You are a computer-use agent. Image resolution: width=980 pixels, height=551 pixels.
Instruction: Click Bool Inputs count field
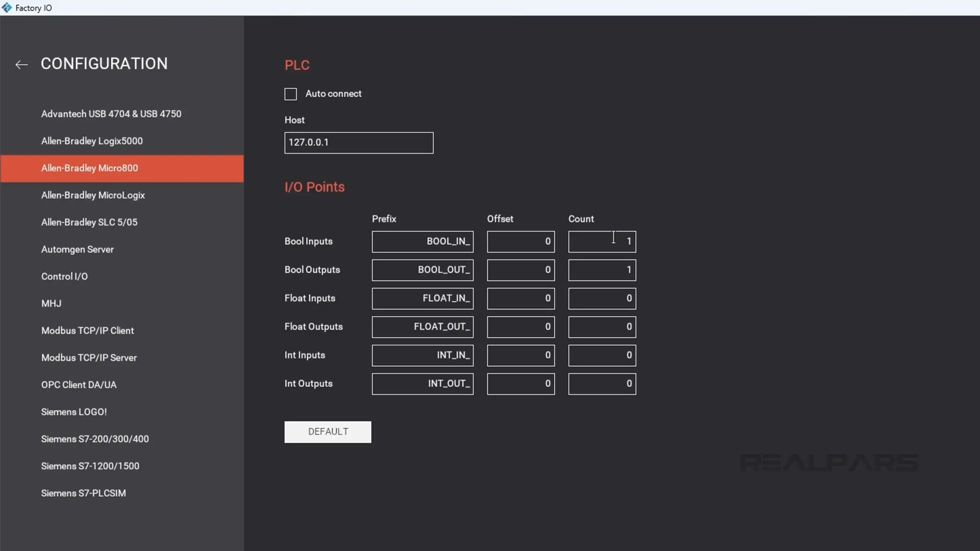point(602,242)
